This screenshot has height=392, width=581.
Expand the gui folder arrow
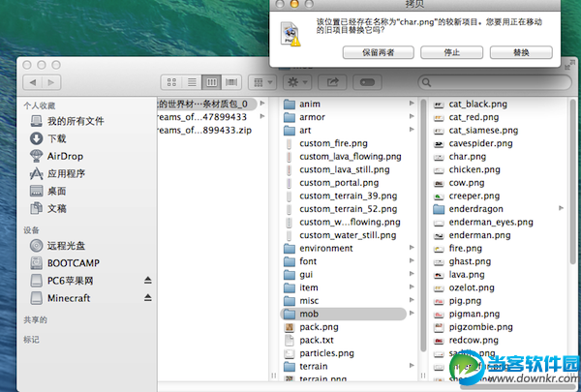412,274
